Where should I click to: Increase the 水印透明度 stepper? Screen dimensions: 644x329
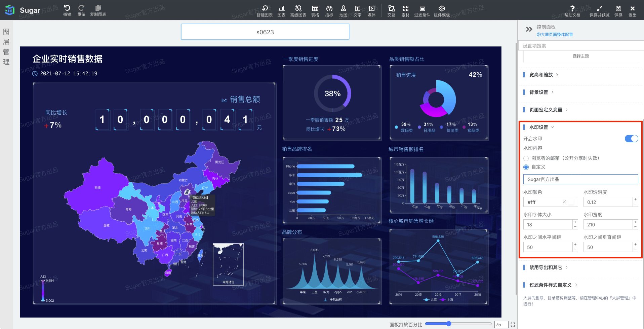pos(635,199)
